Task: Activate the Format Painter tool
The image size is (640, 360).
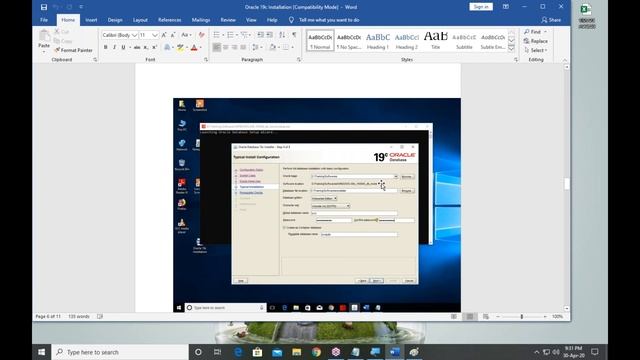Action: tap(73, 50)
